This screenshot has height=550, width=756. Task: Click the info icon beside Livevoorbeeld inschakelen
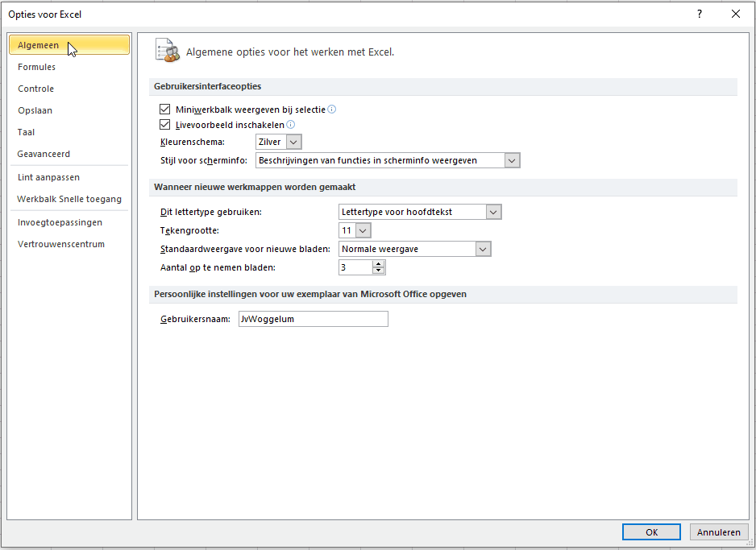[x=291, y=124]
